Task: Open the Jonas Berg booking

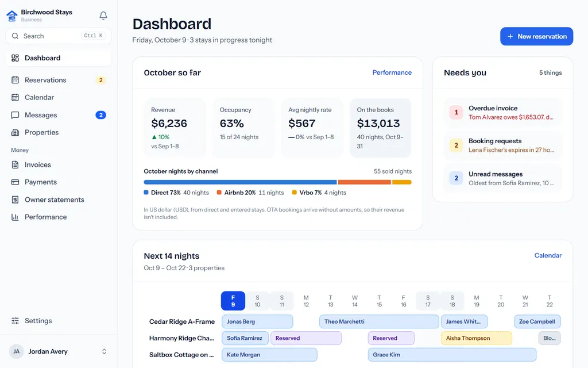Action: pos(257,321)
